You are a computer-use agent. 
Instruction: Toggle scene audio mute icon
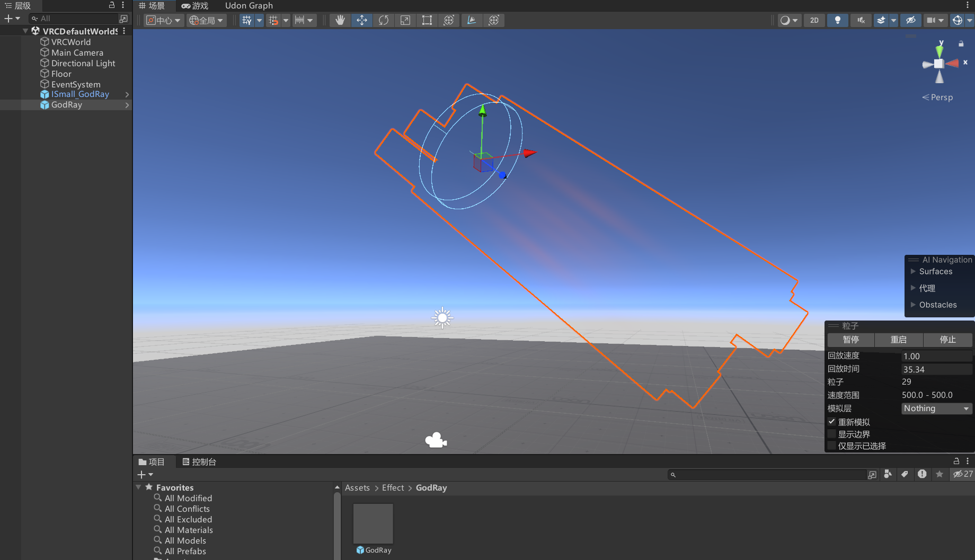tap(861, 20)
